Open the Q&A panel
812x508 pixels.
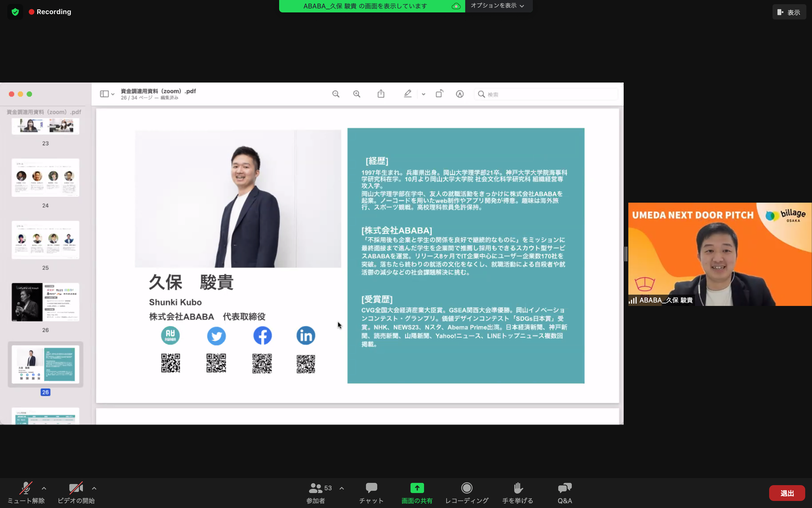pyautogui.click(x=565, y=488)
